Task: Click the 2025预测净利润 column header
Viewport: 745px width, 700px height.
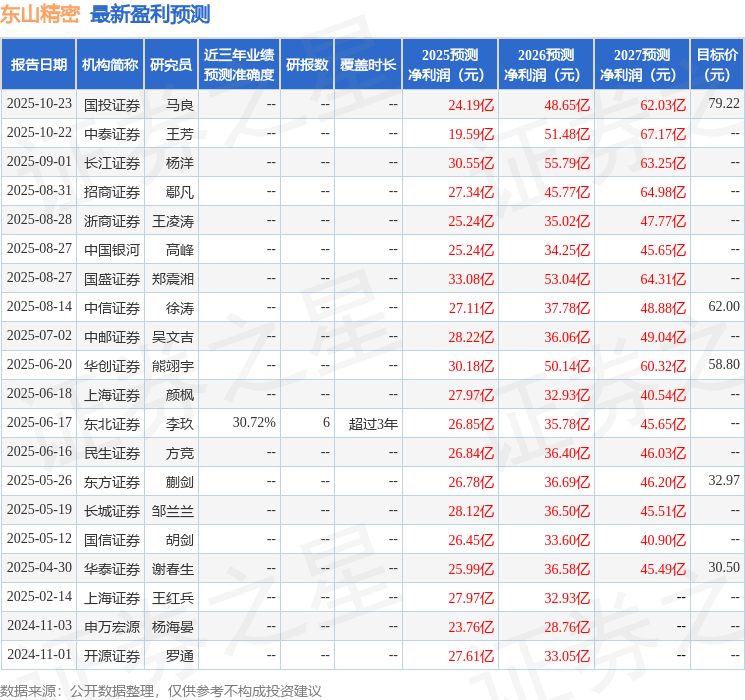Action: tap(449, 65)
